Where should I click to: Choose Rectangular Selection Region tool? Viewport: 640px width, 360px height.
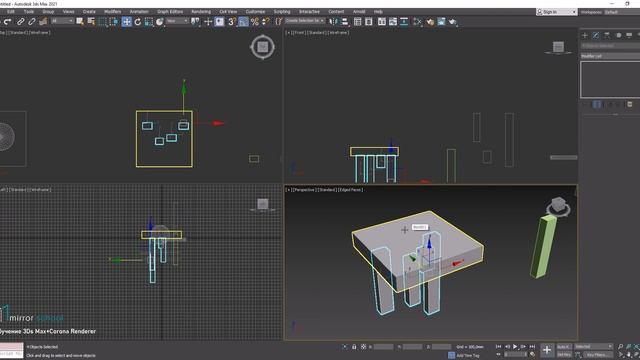point(102,22)
